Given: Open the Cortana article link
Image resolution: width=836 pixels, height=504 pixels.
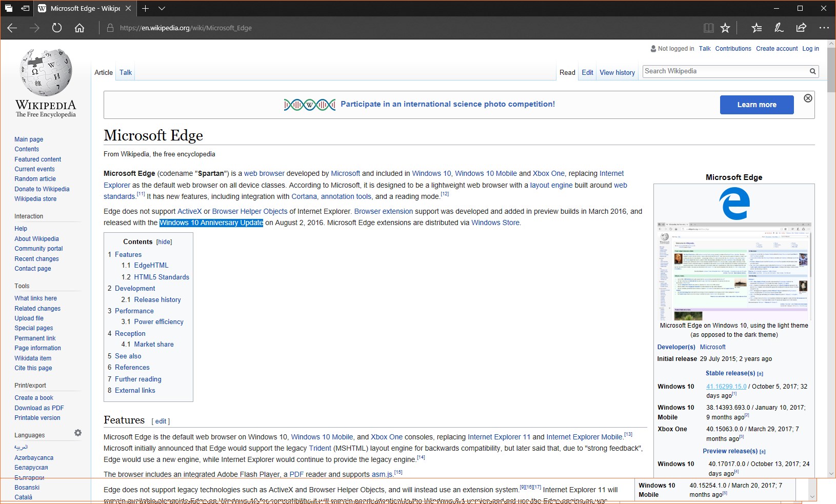Looking at the screenshot, I should [304, 196].
